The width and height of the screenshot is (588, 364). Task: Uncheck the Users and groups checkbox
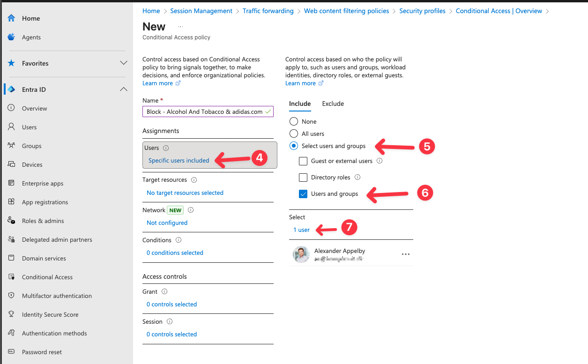[303, 194]
